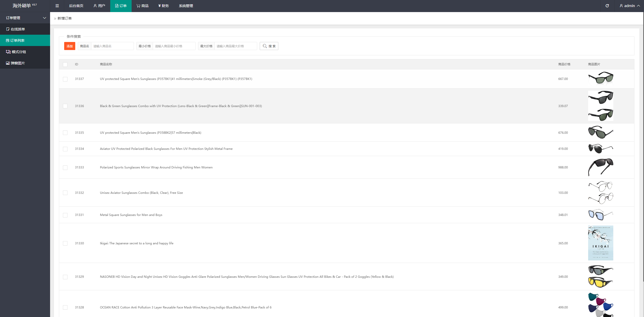Click the 商品名 search input field

pyautogui.click(x=112, y=46)
